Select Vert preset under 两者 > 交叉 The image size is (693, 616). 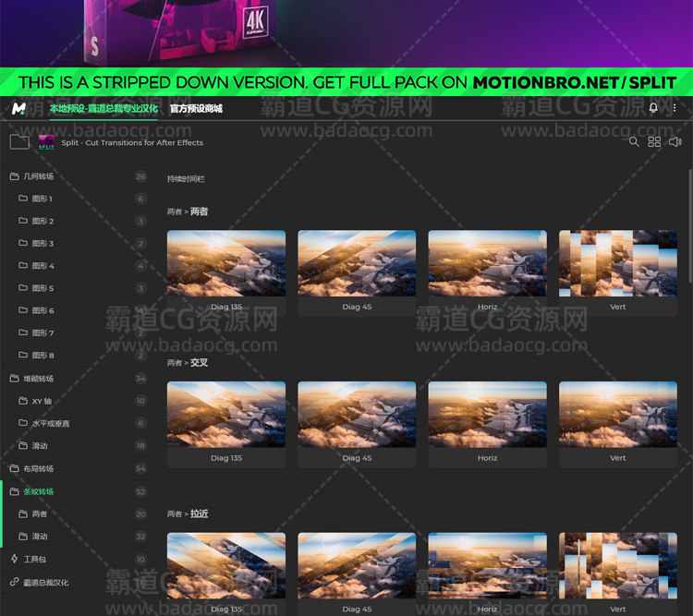[618, 424]
